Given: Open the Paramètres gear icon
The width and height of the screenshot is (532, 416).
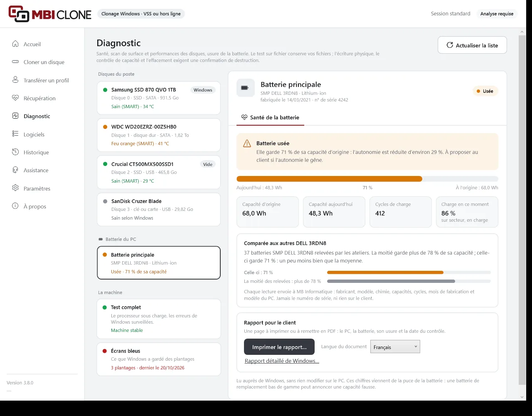Looking at the screenshot, I should pos(15,188).
